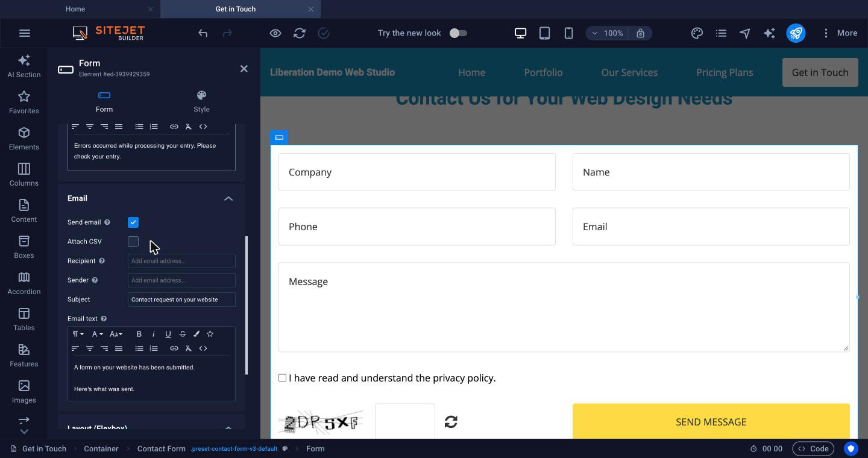
Task: Open the Code editor button
Action: click(x=813, y=448)
